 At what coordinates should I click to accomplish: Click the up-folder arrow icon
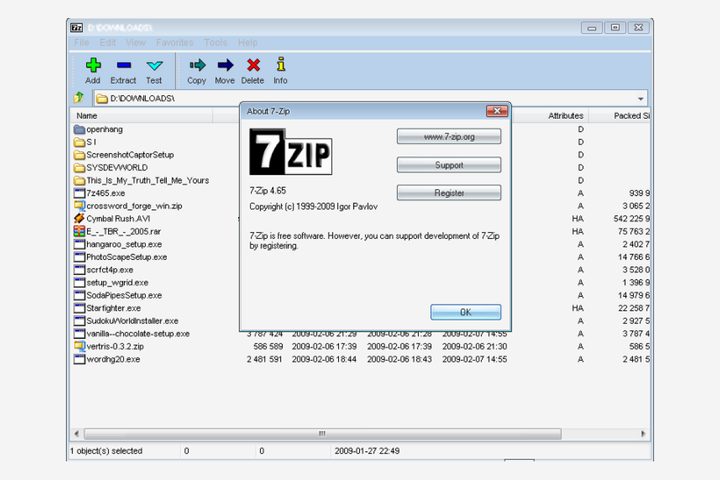(78, 98)
